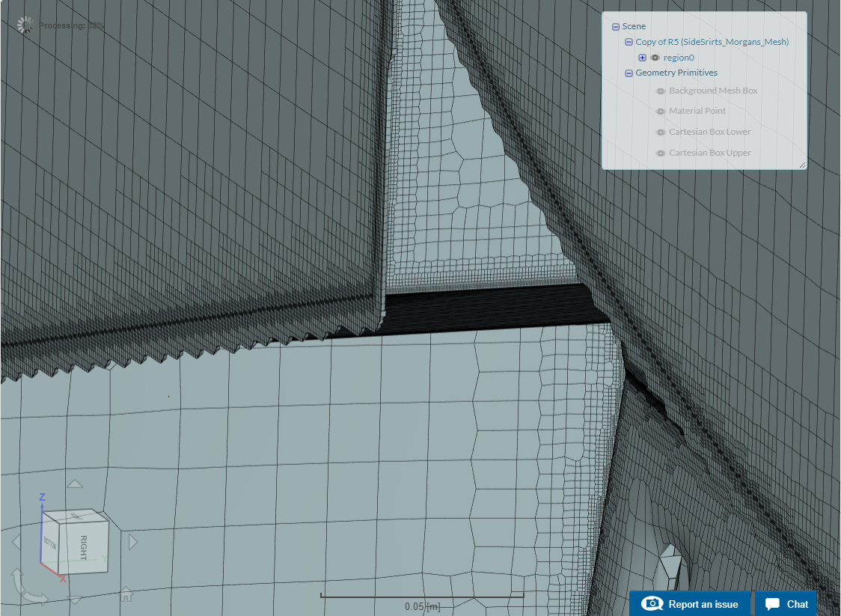841x616 pixels.
Task: Click the Processing spinner indicator
Action: point(25,24)
